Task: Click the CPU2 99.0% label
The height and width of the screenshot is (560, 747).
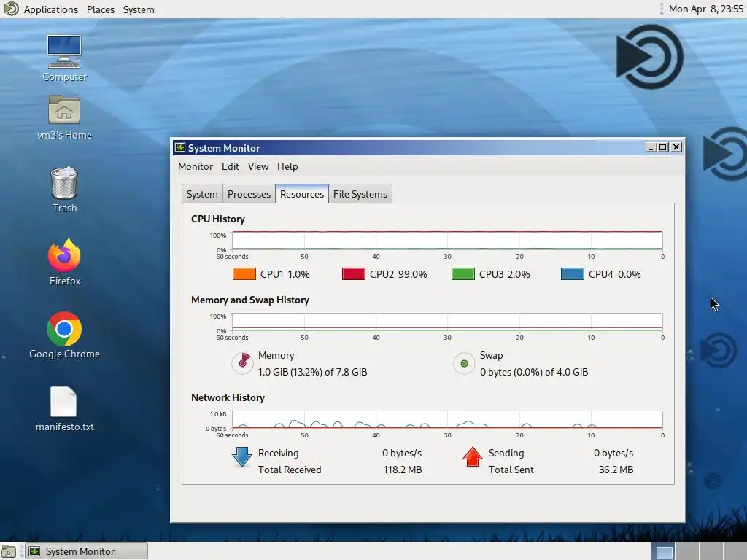Action: (398, 274)
